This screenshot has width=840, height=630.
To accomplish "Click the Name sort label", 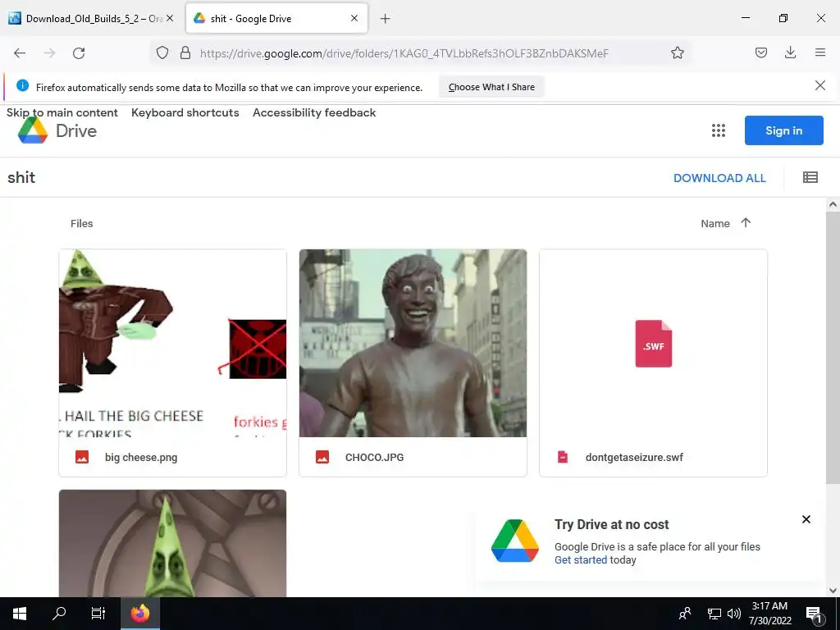I will pos(715,223).
